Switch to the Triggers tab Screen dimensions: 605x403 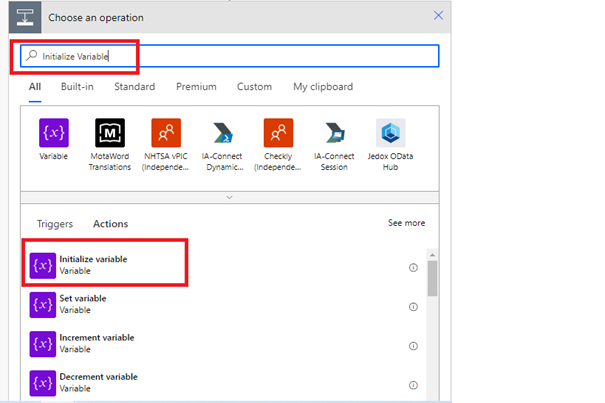55,224
